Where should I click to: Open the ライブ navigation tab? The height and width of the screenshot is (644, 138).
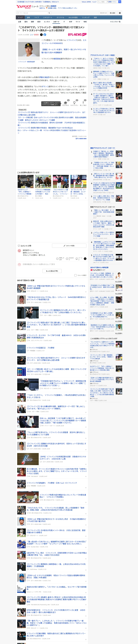[x=37, y=17]
